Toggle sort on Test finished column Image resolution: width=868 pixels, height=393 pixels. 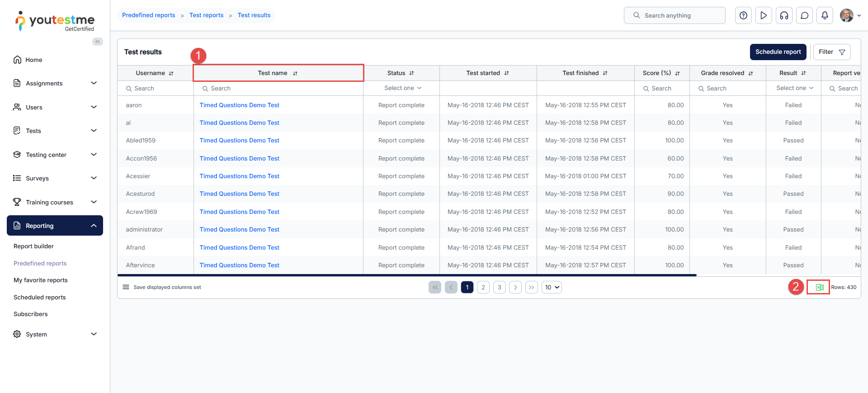click(605, 73)
